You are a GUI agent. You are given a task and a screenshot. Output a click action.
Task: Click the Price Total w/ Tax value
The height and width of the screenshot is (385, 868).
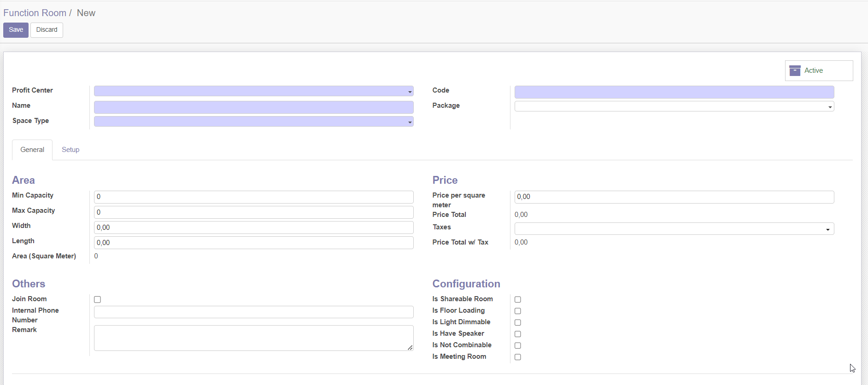pos(521,242)
